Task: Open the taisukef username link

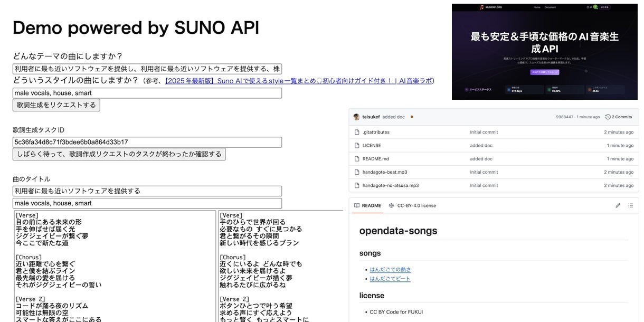Action: point(371,117)
